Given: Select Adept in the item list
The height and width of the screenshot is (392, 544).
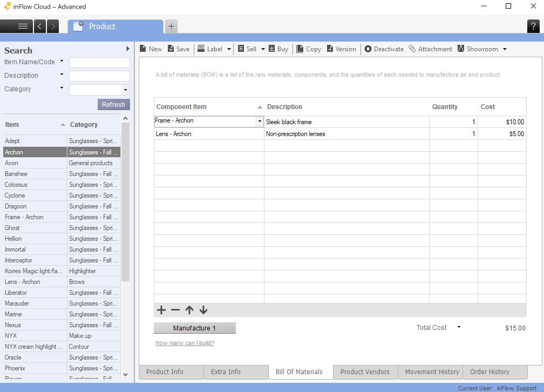Looking at the screenshot, I should click(62, 141).
